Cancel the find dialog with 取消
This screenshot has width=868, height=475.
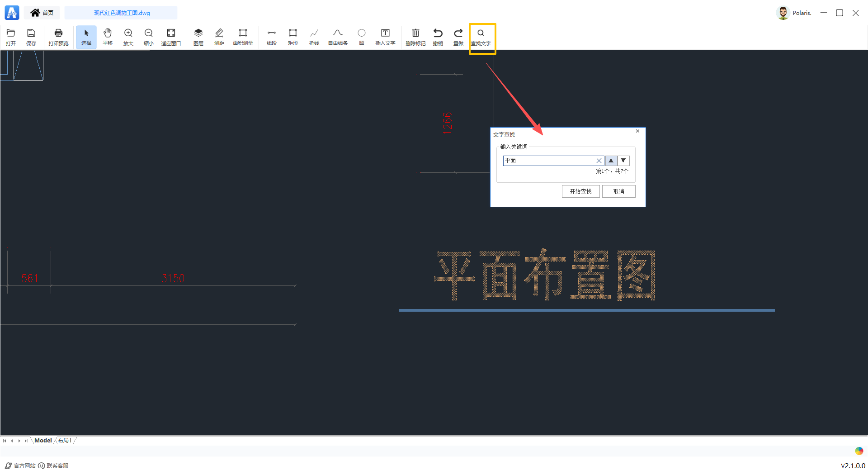(x=618, y=191)
